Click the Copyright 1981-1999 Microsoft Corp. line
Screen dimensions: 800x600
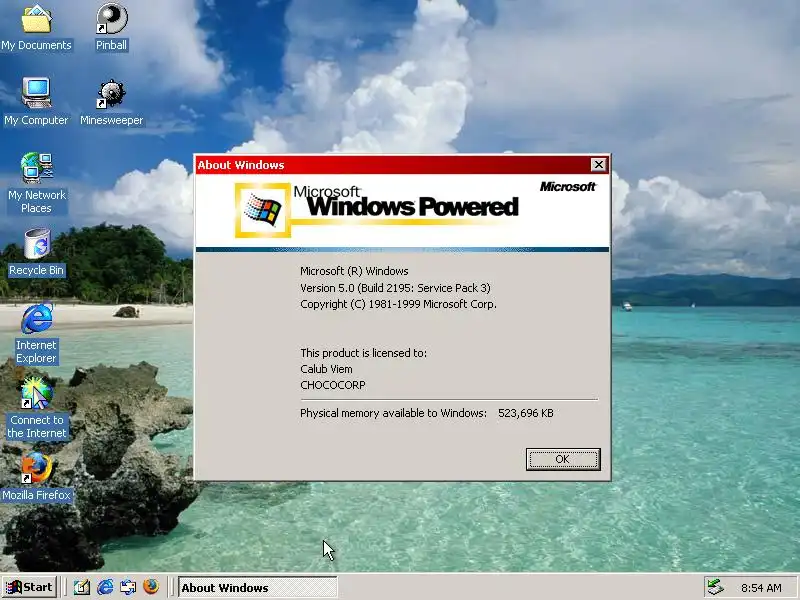click(x=398, y=304)
